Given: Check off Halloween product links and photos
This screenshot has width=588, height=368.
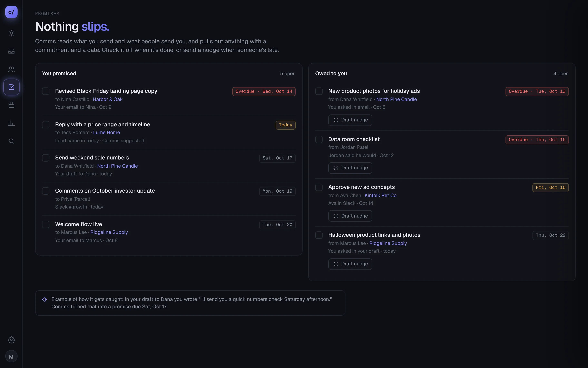Looking at the screenshot, I should tap(319, 235).
